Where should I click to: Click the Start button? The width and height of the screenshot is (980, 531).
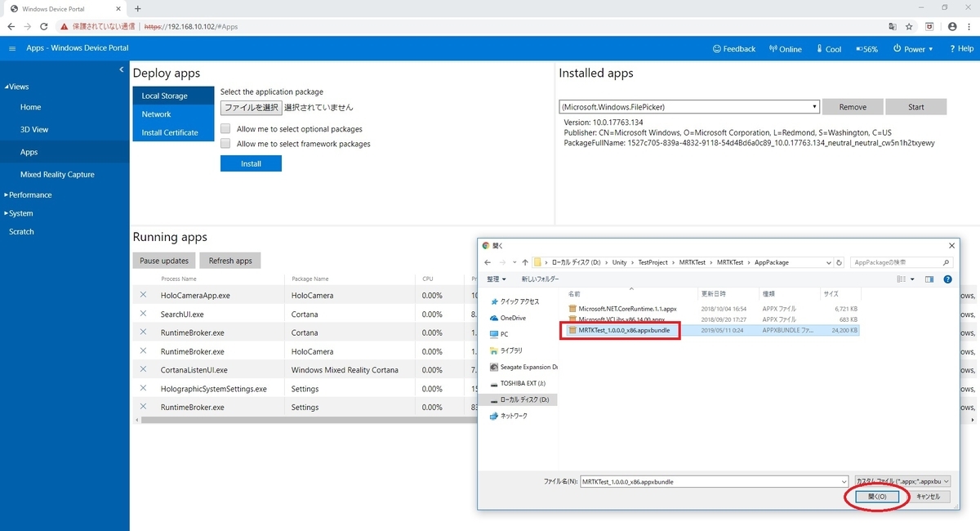916,107
